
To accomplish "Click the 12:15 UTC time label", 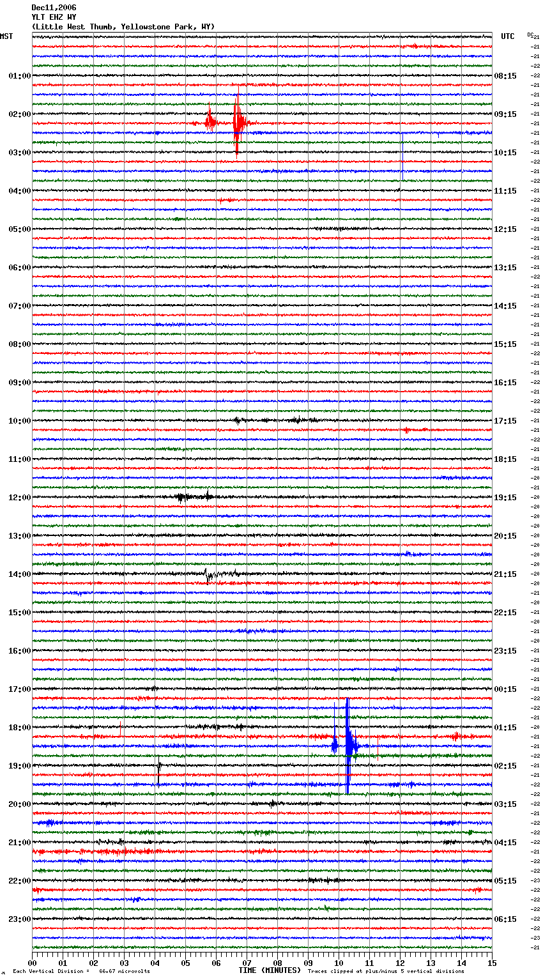I will pos(505,229).
